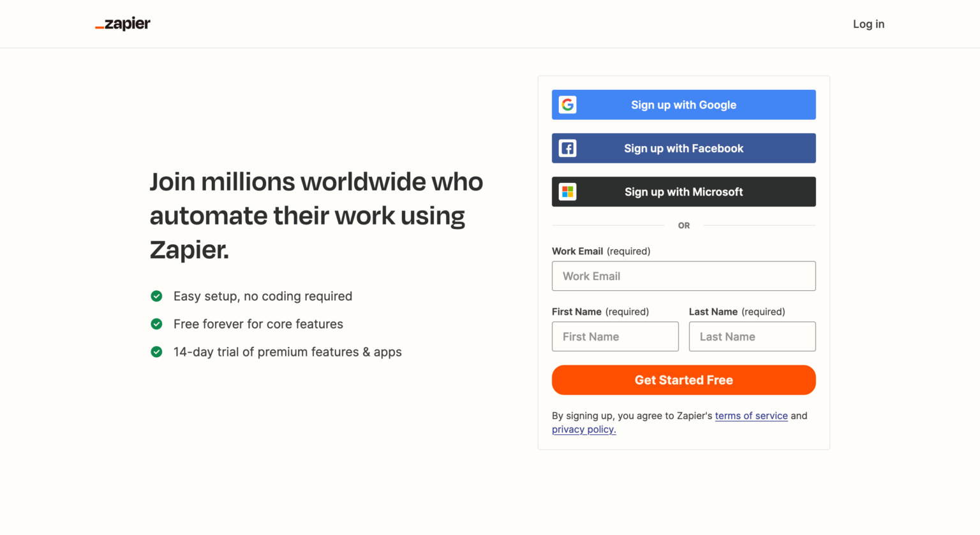Sign up with Facebook
980x535 pixels.
(683, 148)
